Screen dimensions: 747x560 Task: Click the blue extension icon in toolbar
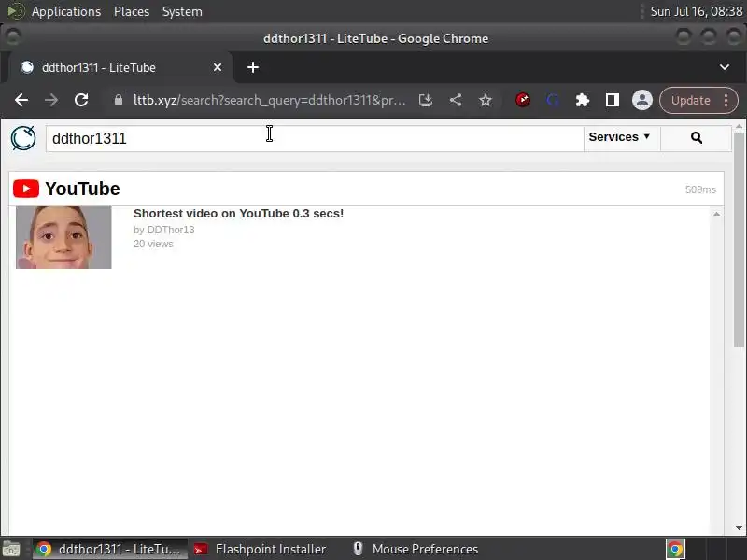pos(553,100)
